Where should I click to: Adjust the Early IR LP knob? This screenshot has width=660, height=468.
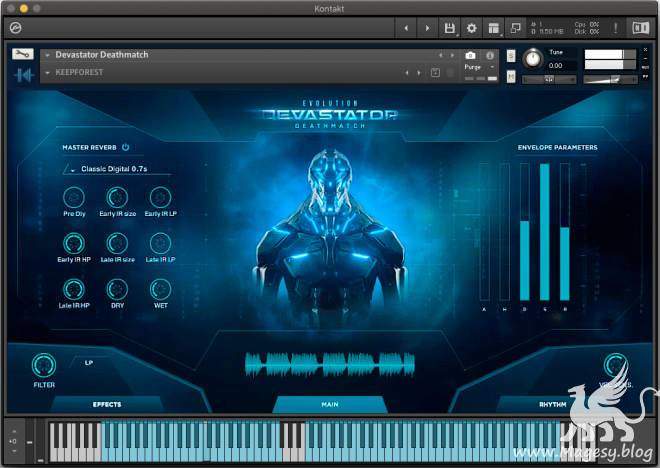click(x=160, y=197)
